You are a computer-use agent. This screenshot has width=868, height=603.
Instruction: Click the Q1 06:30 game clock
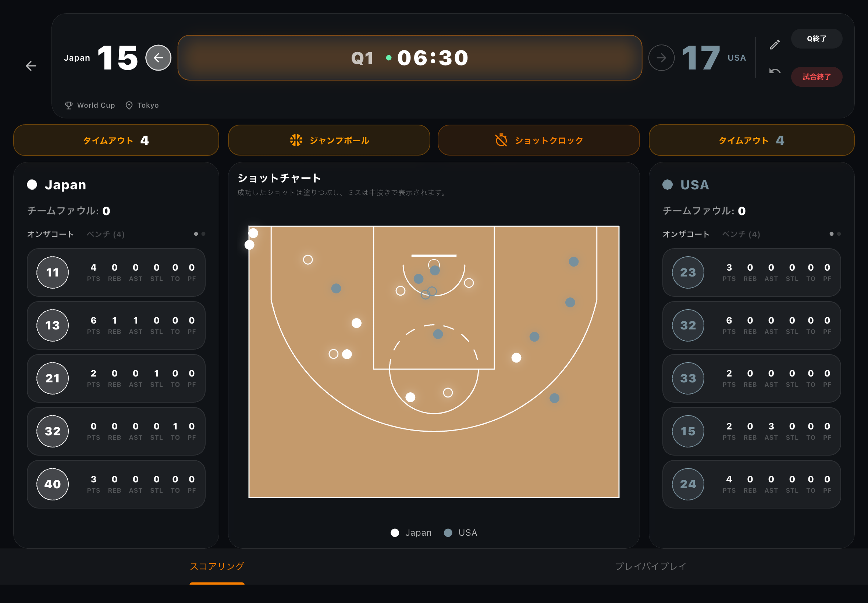pos(410,58)
